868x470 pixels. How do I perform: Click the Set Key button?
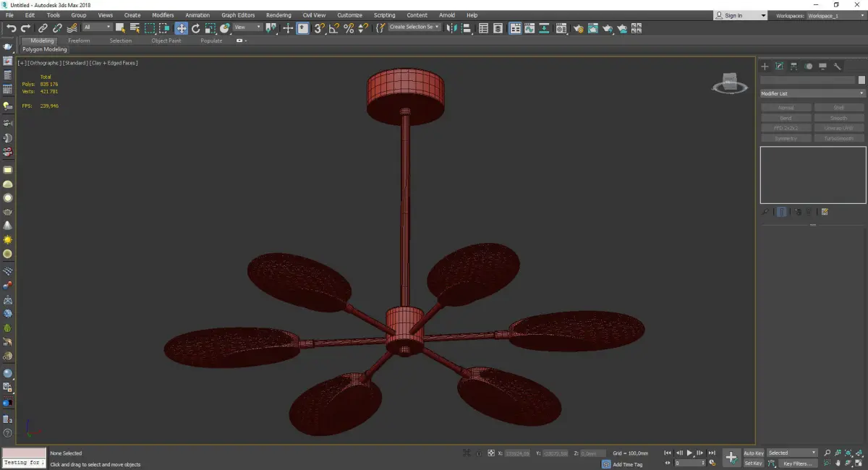point(753,463)
